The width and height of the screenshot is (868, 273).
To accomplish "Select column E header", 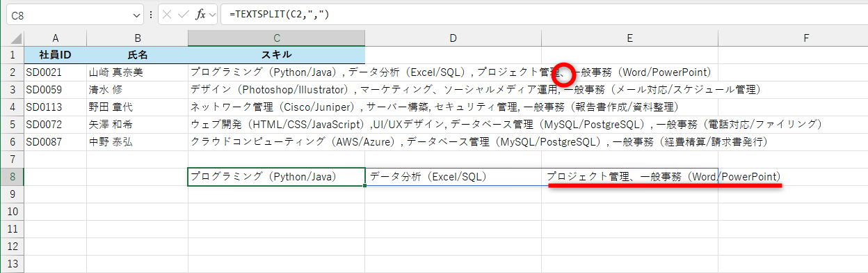I will (629, 38).
